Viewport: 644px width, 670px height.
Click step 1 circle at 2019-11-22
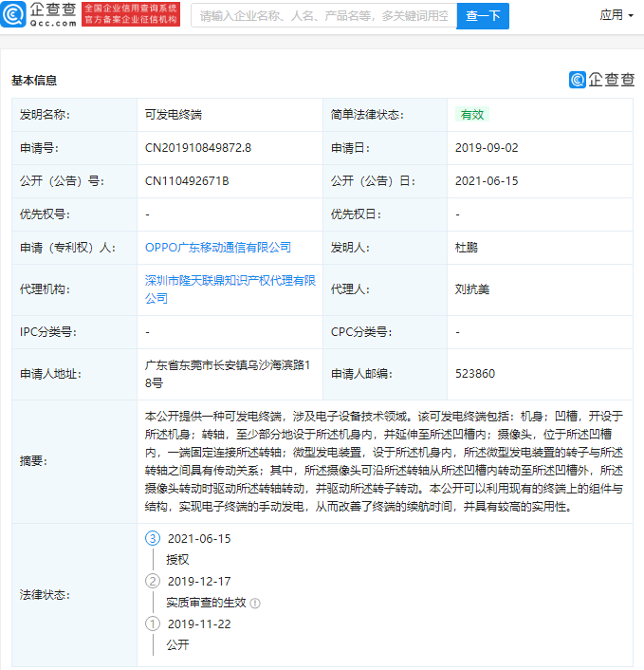pyautogui.click(x=153, y=623)
